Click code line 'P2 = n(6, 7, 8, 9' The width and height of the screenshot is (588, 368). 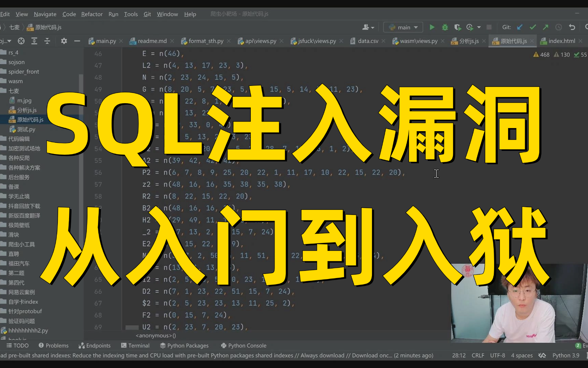tap(273, 172)
